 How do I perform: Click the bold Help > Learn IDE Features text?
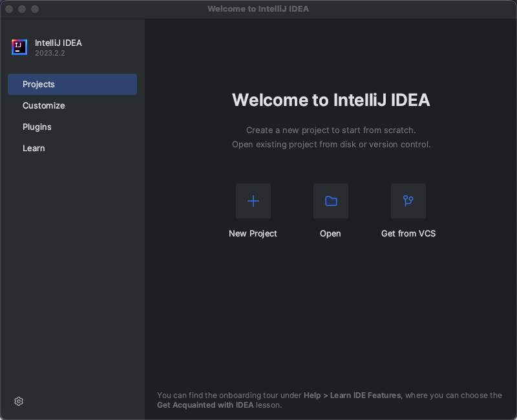click(x=352, y=395)
